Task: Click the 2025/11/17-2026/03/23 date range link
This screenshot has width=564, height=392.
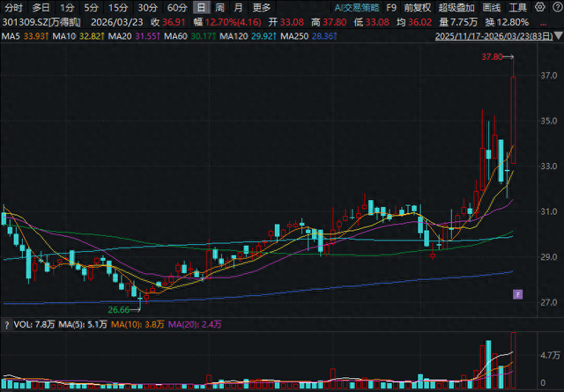Action: (493, 36)
